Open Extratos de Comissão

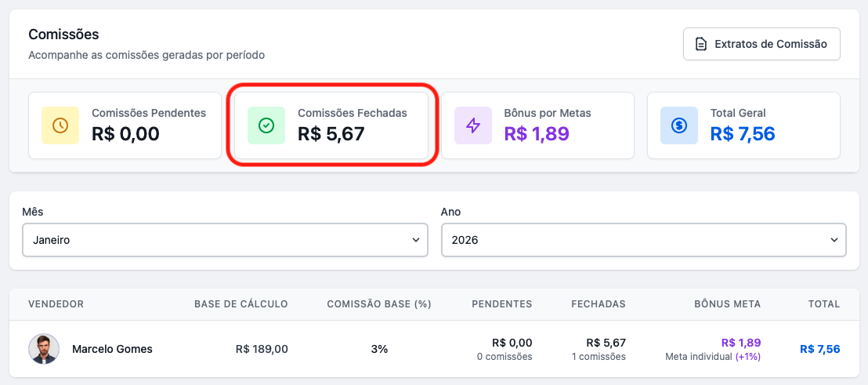click(x=761, y=44)
